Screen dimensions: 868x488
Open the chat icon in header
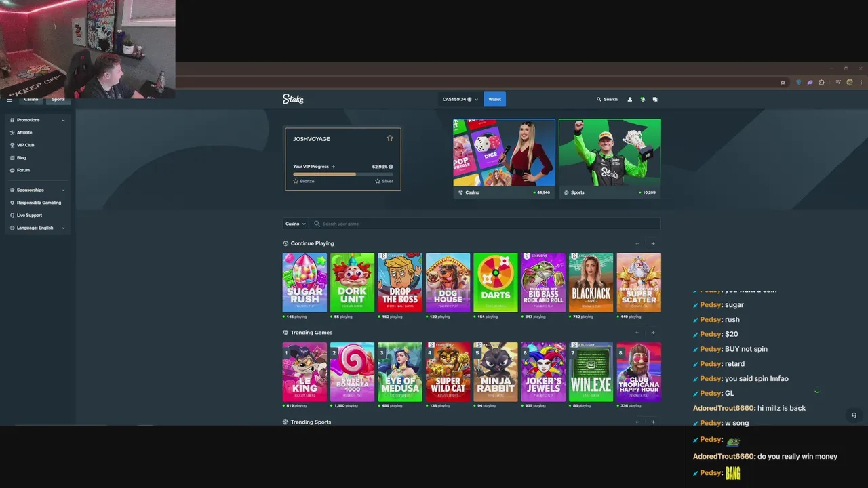(655, 99)
